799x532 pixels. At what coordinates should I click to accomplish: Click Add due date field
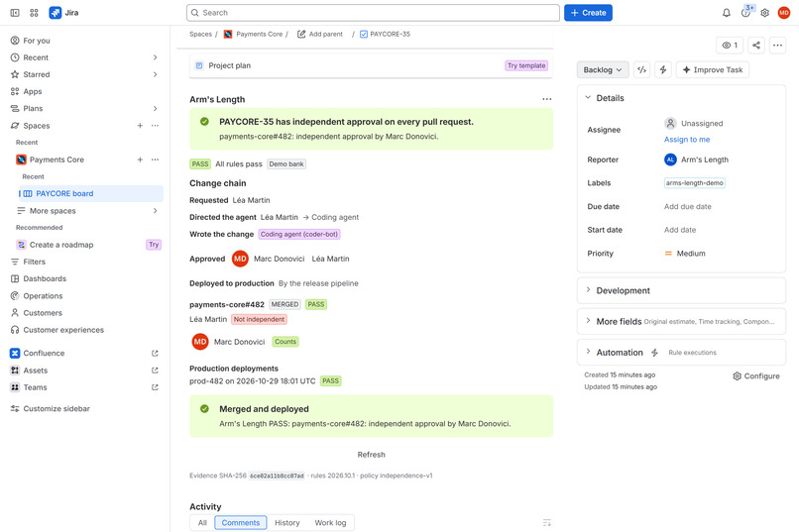pyautogui.click(x=687, y=207)
